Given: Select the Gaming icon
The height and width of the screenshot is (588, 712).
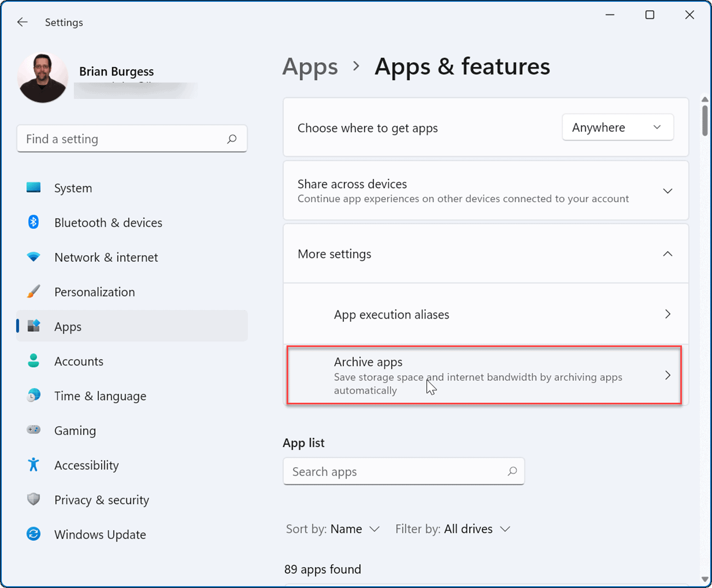Looking at the screenshot, I should pyautogui.click(x=33, y=431).
